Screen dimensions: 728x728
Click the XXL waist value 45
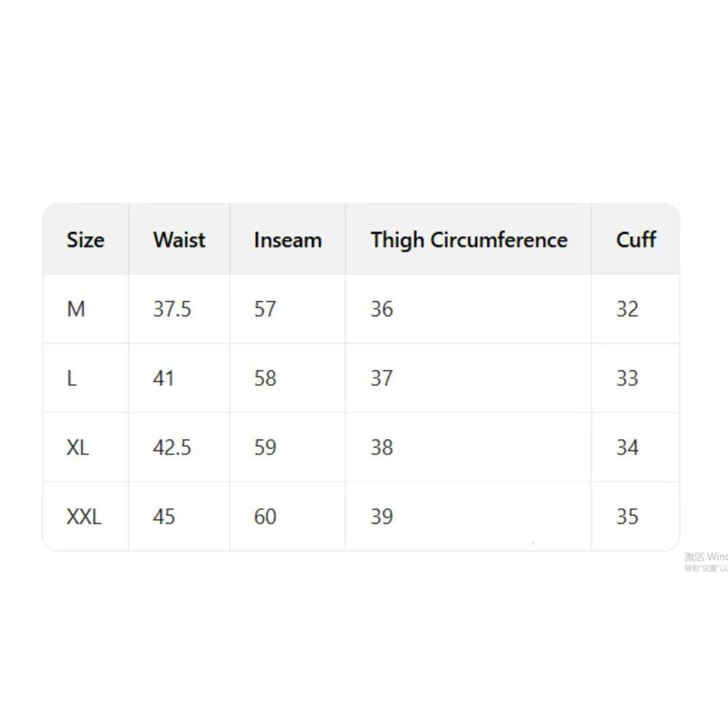[x=164, y=517]
